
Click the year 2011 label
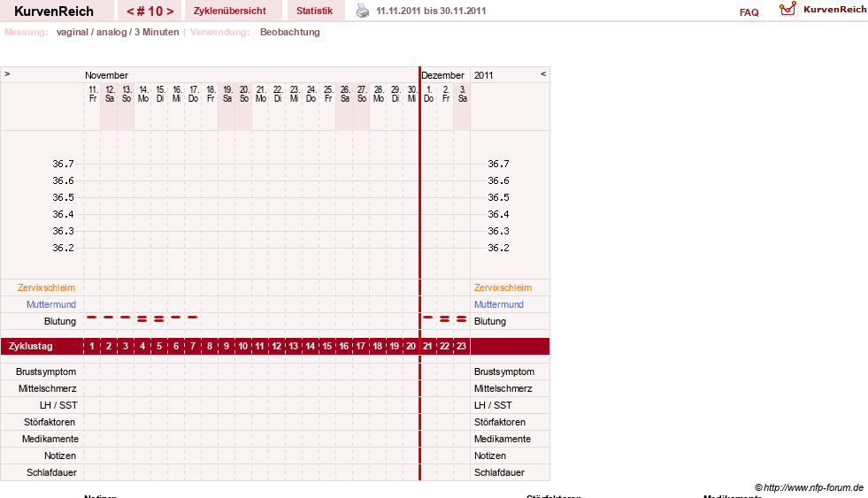click(483, 75)
